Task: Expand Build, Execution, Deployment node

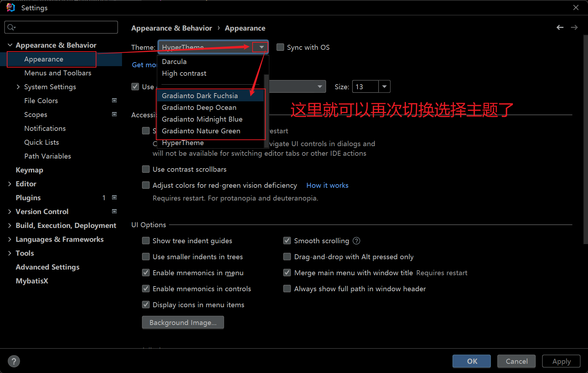Action: tap(10, 225)
